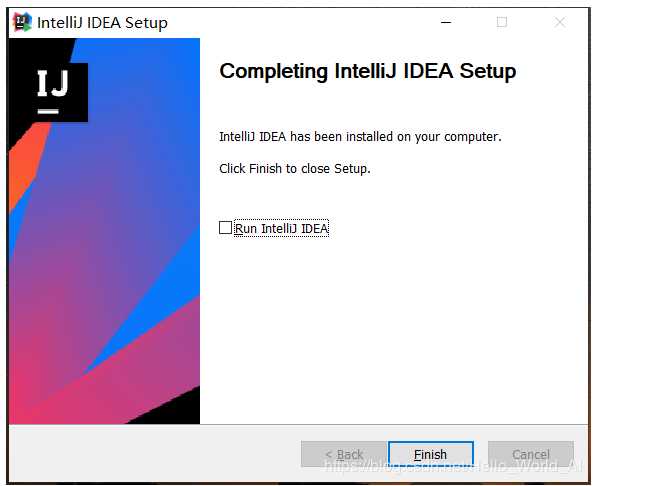Click the disabled maximize button
This screenshot has width=652, height=486.
point(502,22)
